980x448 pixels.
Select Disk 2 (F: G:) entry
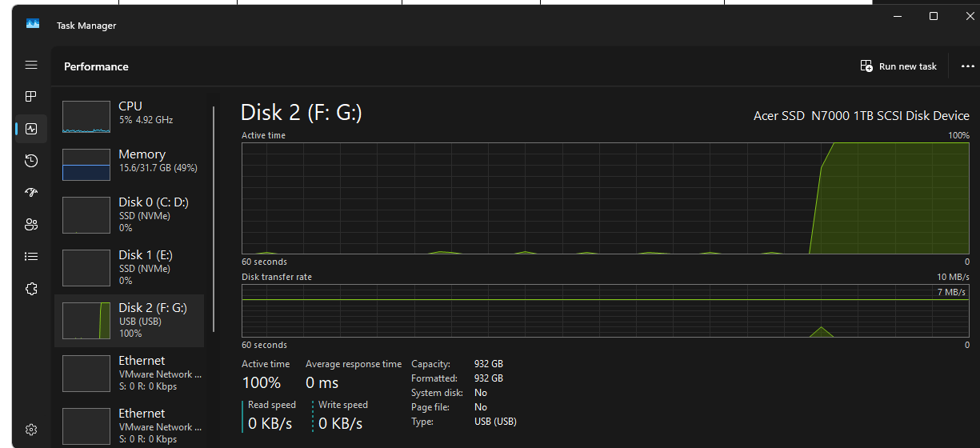coord(129,321)
